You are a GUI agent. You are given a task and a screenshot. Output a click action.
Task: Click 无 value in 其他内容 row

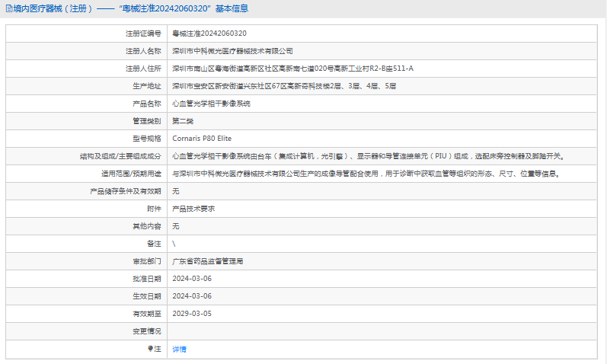coord(176,226)
